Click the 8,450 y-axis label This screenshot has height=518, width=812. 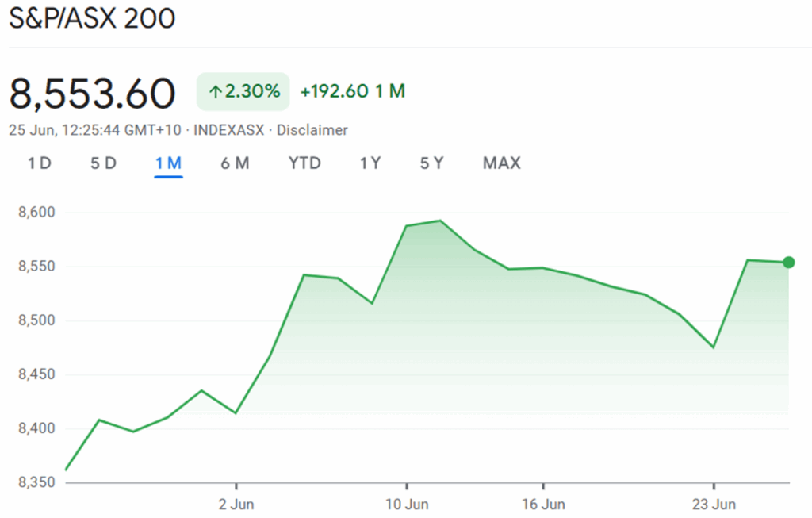click(x=36, y=374)
